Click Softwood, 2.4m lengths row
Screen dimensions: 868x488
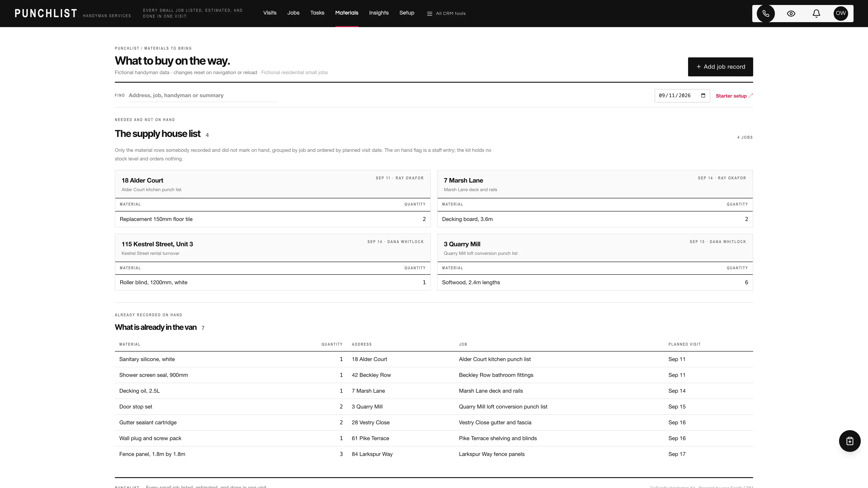click(595, 283)
